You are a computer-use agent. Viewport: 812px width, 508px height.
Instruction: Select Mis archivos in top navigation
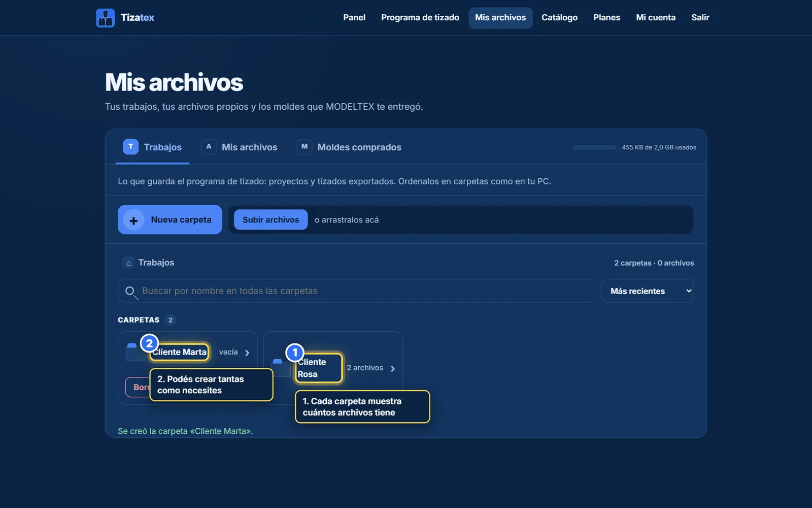500,18
